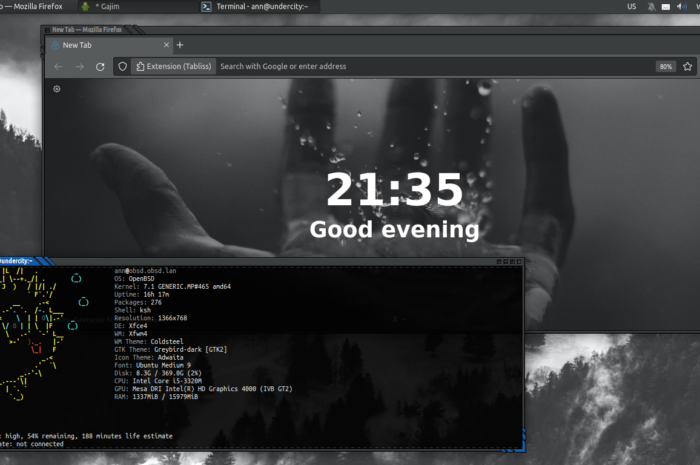Bookmark this page with the star icon
700x465 pixels.
point(686,67)
